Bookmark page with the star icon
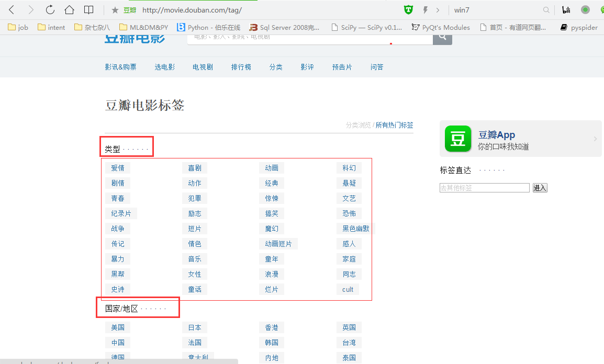Screen dimensions: 604x364 point(115,10)
